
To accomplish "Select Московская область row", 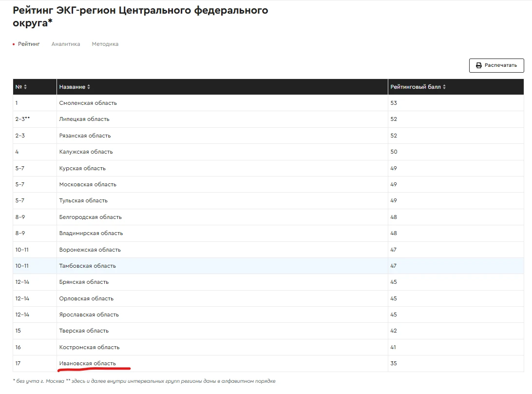I will click(268, 184).
